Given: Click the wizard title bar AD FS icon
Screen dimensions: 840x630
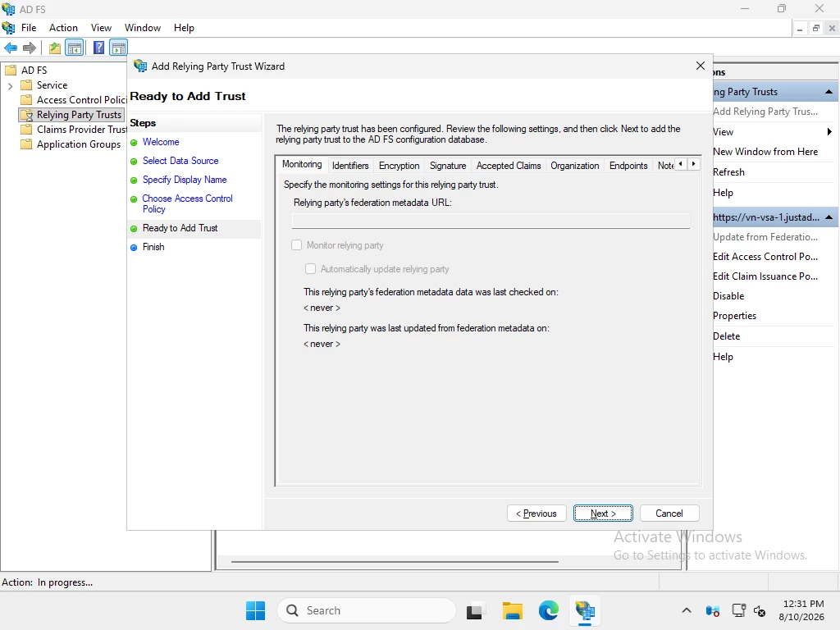Looking at the screenshot, I should (x=140, y=66).
